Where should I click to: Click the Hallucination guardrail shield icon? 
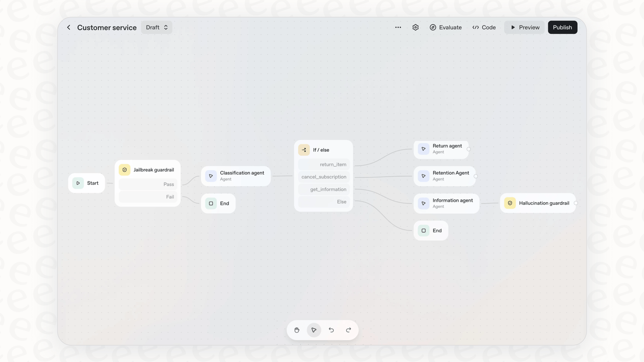[x=510, y=203]
